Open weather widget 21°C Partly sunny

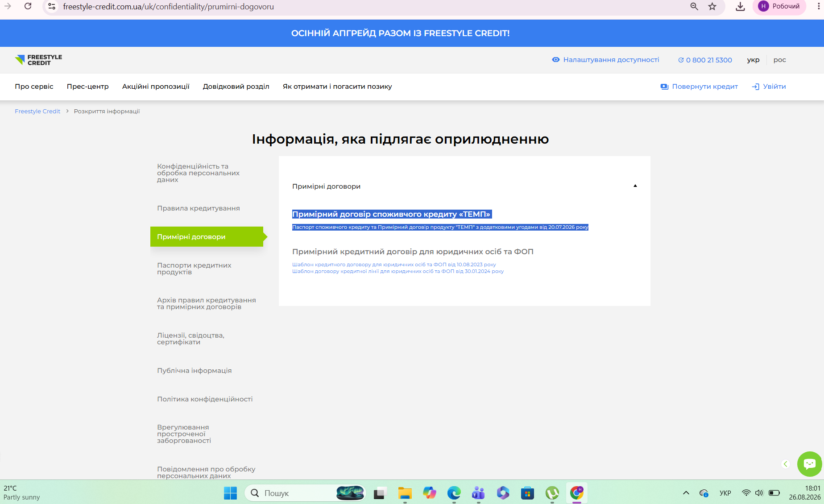click(x=22, y=493)
